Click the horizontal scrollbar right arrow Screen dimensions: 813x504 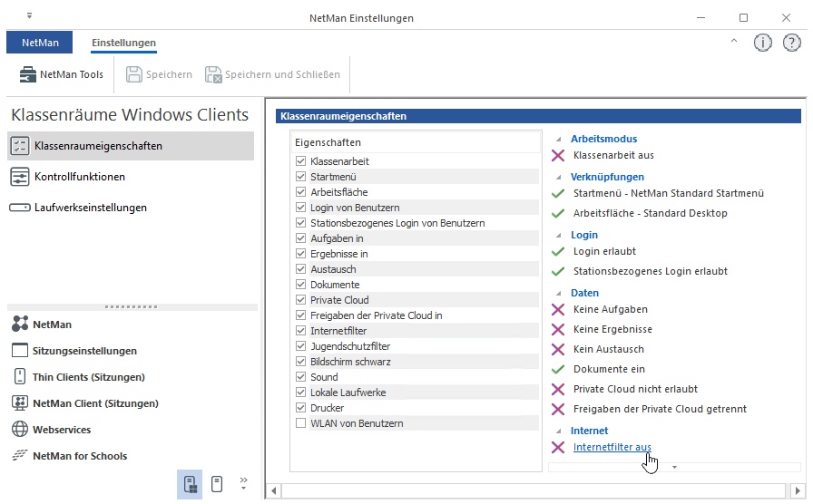coord(798,490)
